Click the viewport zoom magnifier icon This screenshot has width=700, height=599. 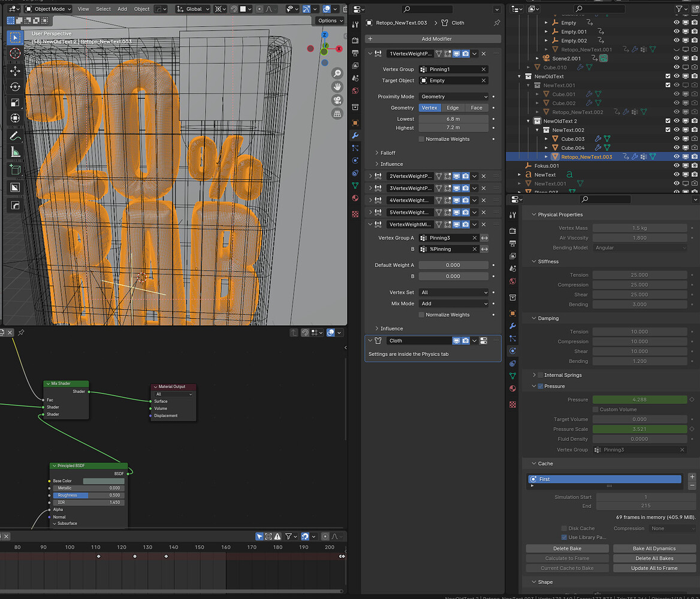[x=337, y=73]
